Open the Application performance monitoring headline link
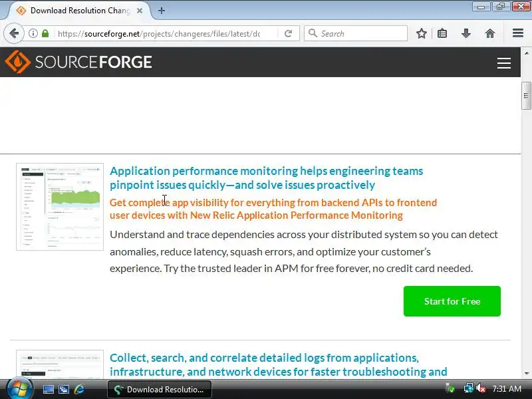 point(267,178)
